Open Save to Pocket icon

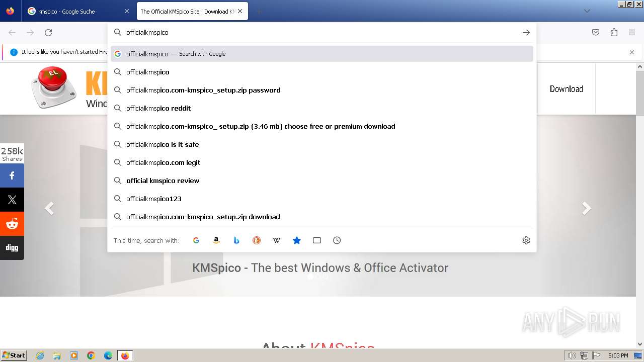click(x=596, y=32)
